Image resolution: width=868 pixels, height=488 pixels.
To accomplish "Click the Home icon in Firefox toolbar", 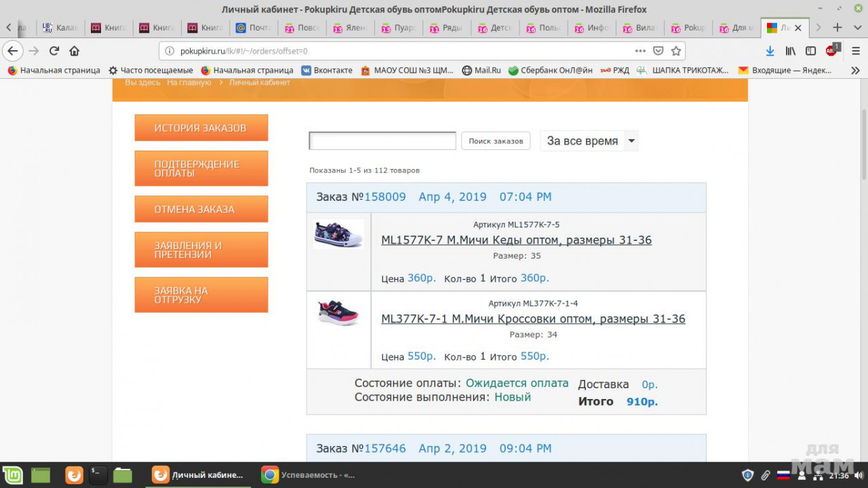I will (x=75, y=51).
